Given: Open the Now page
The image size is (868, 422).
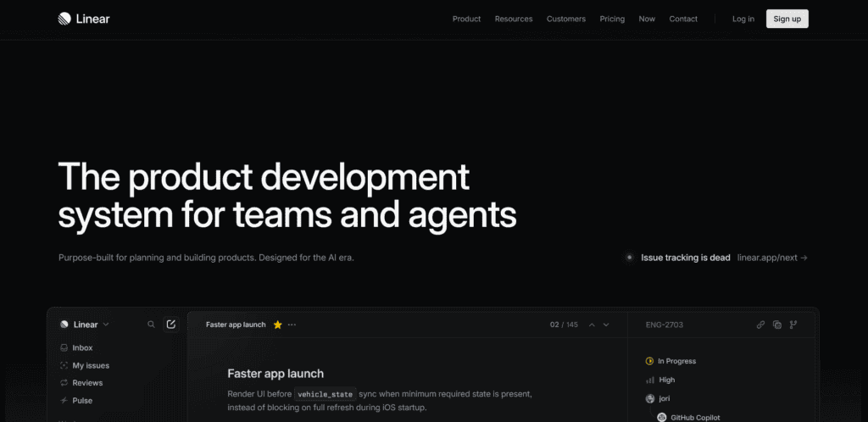Looking at the screenshot, I should point(647,19).
